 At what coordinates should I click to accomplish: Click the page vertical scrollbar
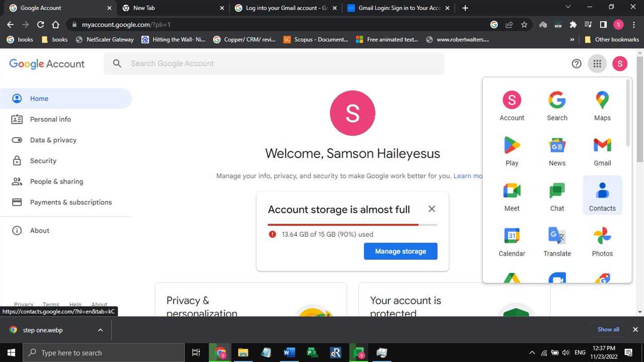pos(639,111)
